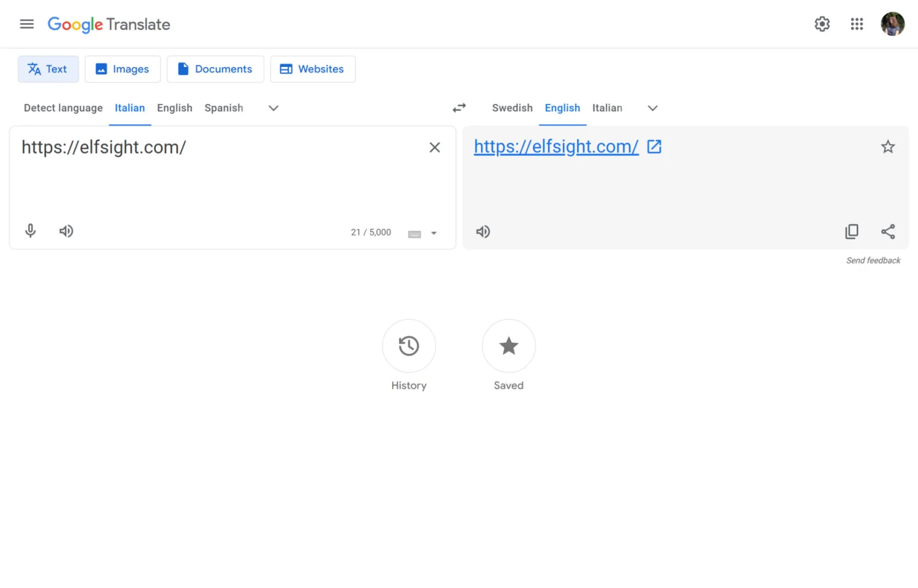Share the translation using the share icon
The image size is (918, 588).
pos(888,231)
